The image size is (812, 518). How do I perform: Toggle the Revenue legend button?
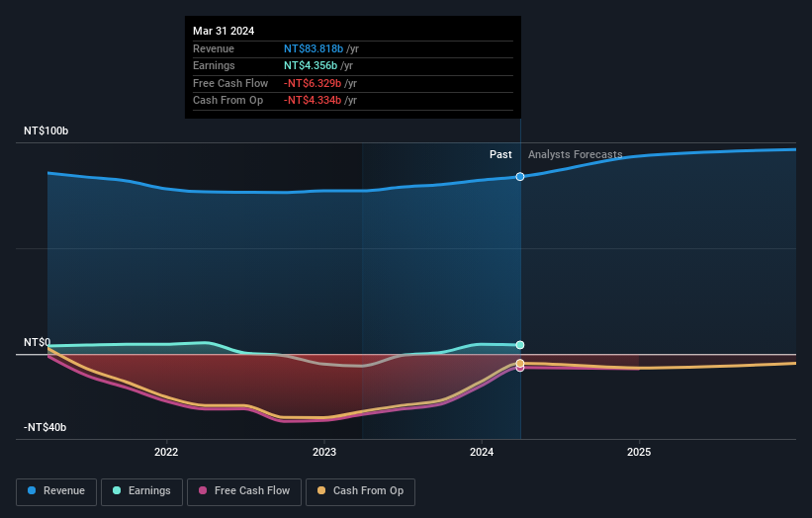56,491
